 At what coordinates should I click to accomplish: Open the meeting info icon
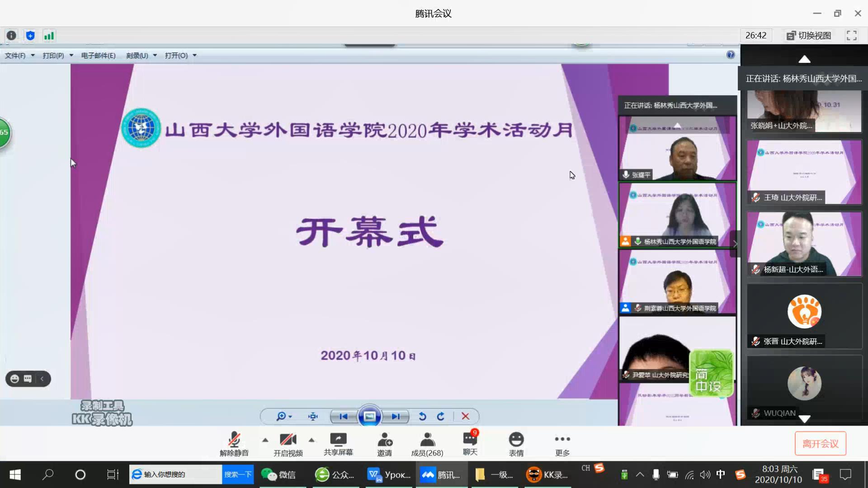[x=11, y=35]
